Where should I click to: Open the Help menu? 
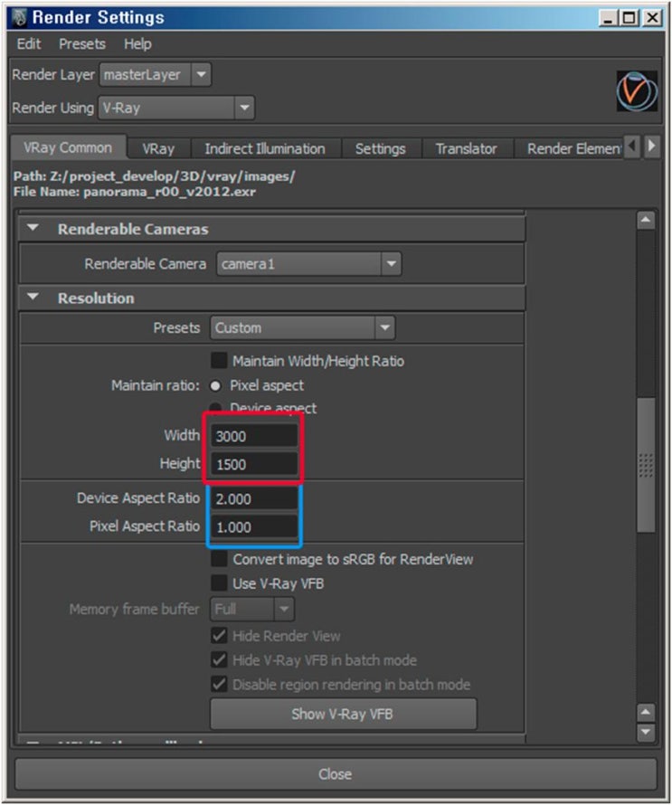(x=137, y=44)
